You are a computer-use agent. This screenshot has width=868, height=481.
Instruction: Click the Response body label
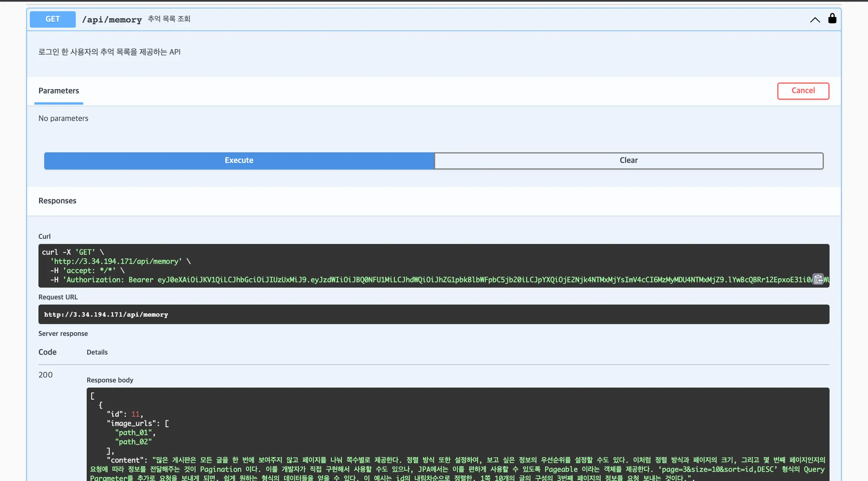coord(110,380)
